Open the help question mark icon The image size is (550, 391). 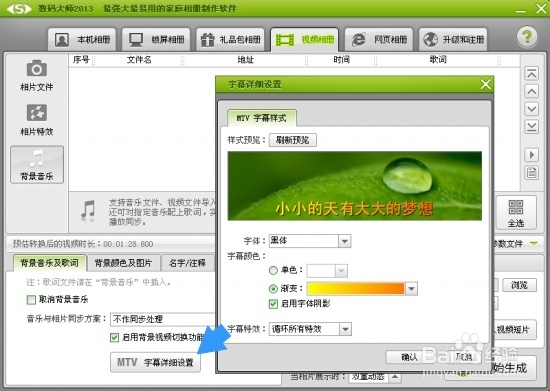pos(526,36)
